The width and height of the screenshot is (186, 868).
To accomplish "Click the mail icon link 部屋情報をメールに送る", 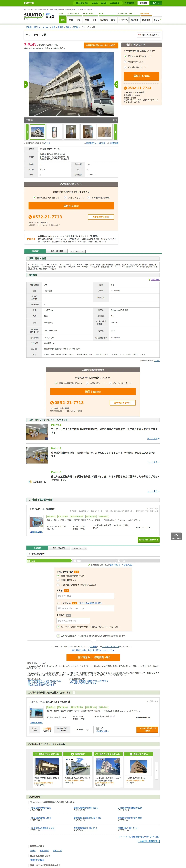I will (94, 143).
